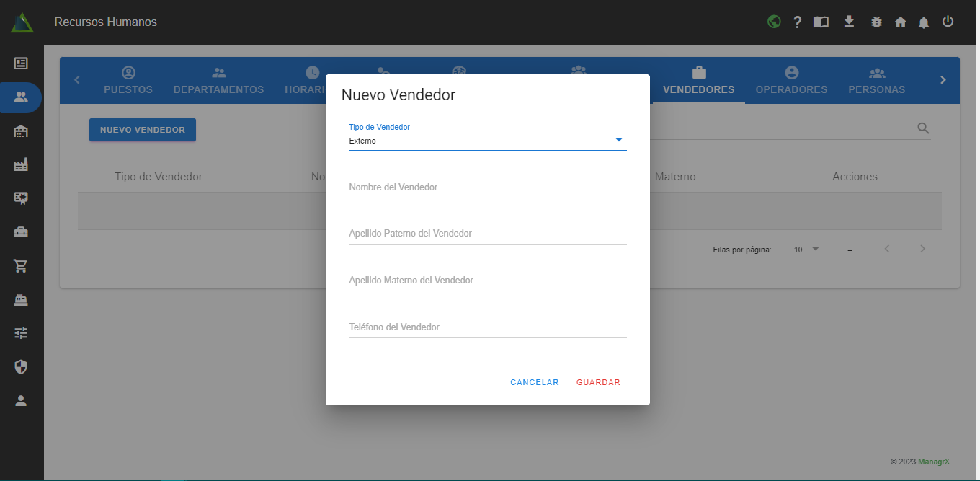Focus the Teléfono del Vendedor field
This screenshot has height=481, width=980.
(x=487, y=327)
